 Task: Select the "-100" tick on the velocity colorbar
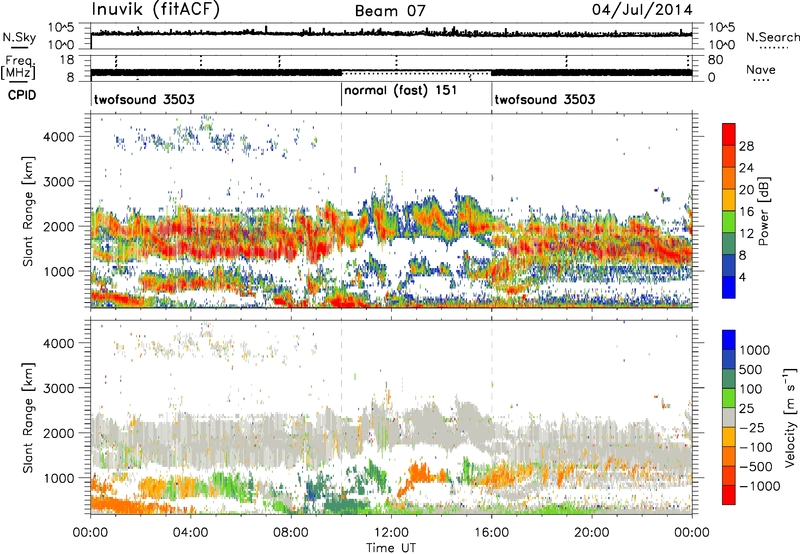point(755,447)
